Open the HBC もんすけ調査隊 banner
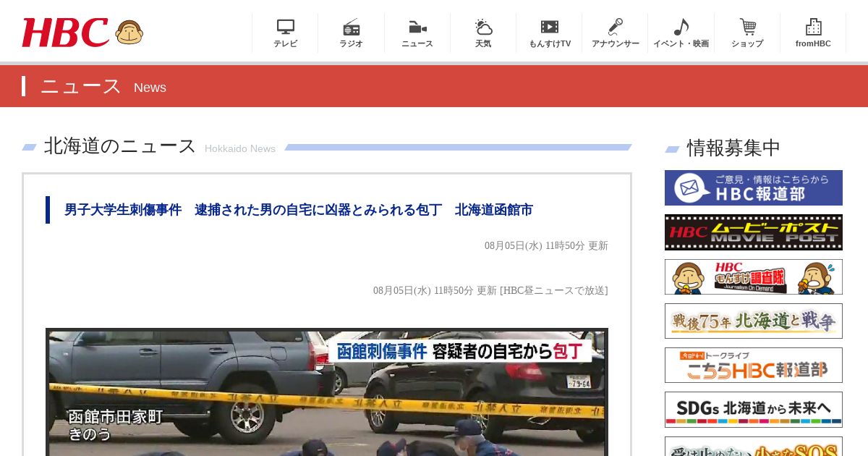Viewport: 868px width, 456px height. click(x=754, y=277)
